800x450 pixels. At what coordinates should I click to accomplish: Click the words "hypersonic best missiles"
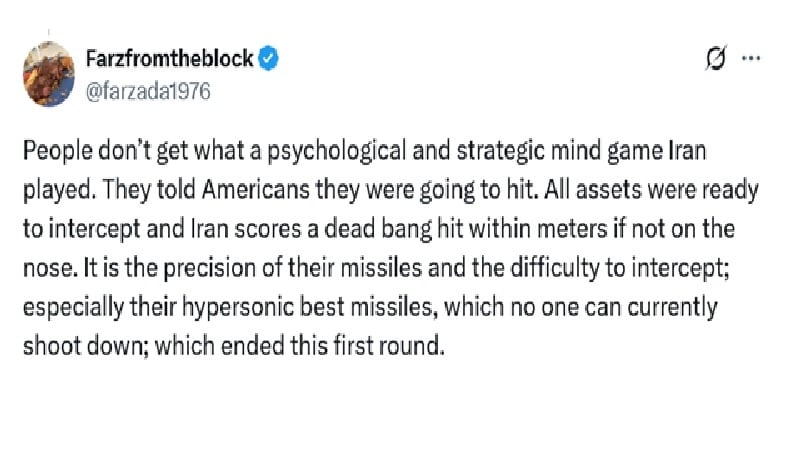coord(309,308)
